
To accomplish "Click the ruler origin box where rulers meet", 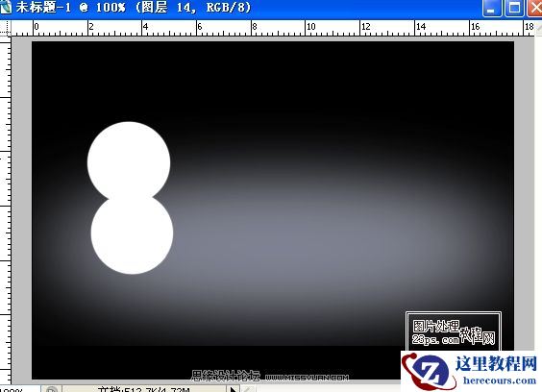I will (5, 28).
